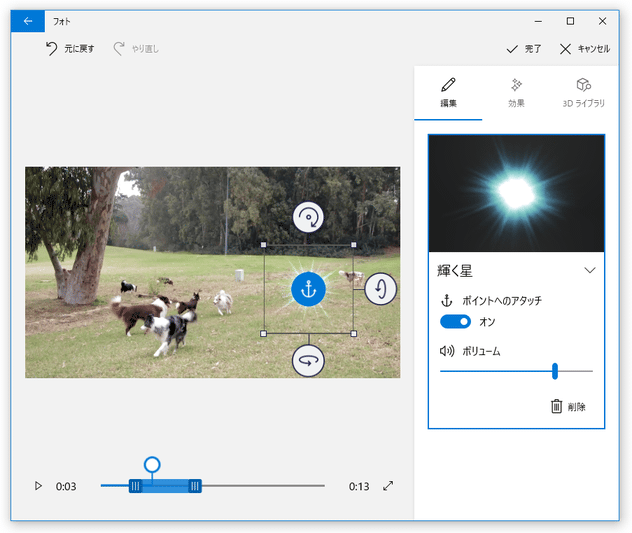Play the video preview
The height and width of the screenshot is (533, 632).
[x=38, y=486]
